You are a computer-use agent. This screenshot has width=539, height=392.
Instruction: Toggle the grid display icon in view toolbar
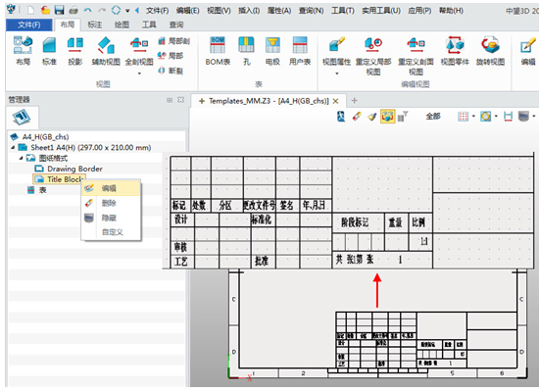tap(463, 117)
